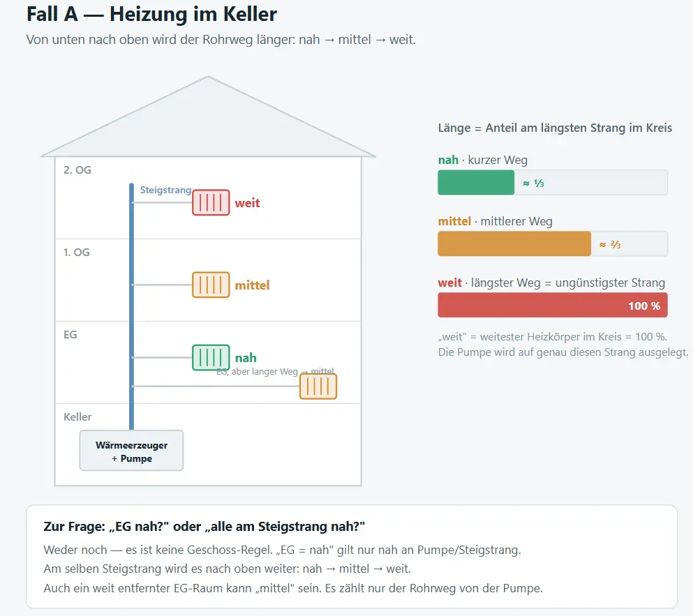693x616 pixels.
Task: Click the green ≈ ⅓ bar
Action: click(x=476, y=183)
